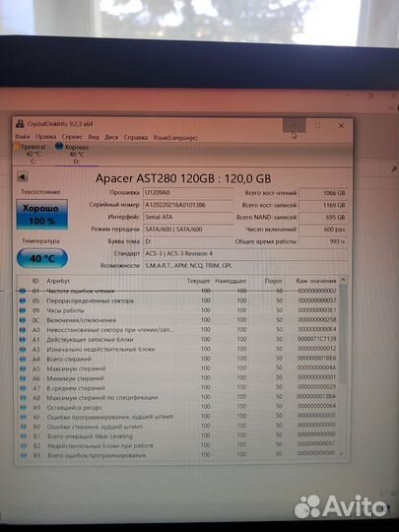The width and height of the screenshot is (399, 532).
Task: Open the Вид menu
Action: click(x=94, y=137)
